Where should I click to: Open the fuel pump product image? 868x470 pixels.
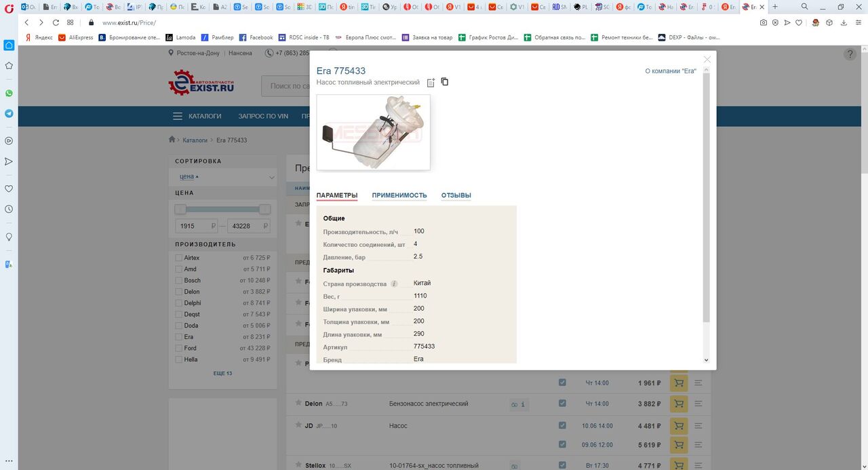click(x=373, y=132)
